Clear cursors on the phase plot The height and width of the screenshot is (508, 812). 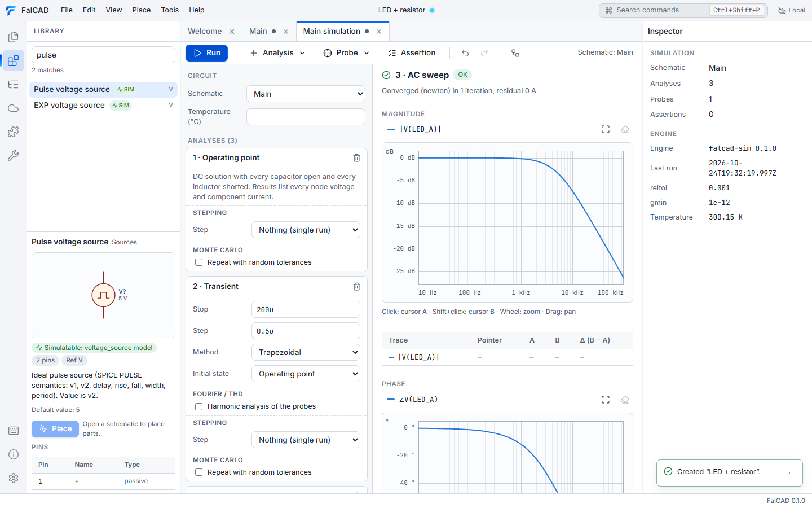[625, 400]
